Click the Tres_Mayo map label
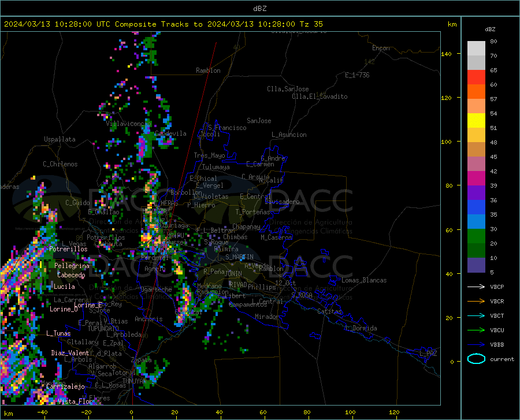 tap(209, 155)
